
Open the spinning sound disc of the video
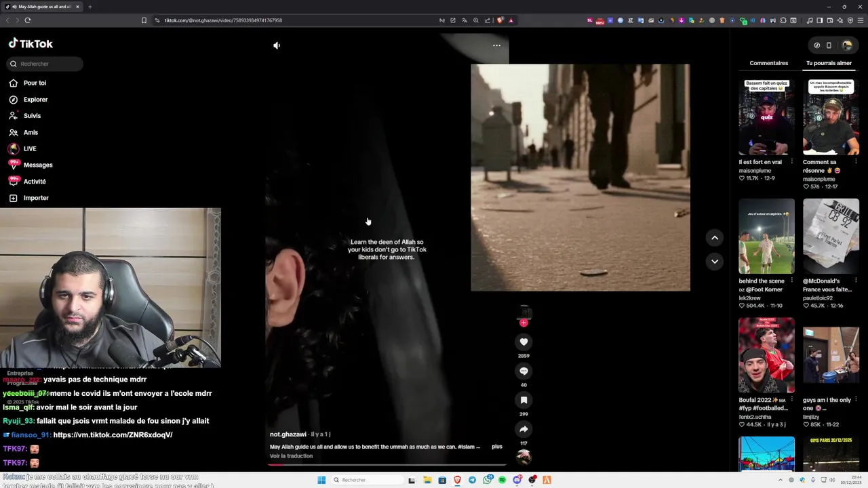click(x=524, y=457)
